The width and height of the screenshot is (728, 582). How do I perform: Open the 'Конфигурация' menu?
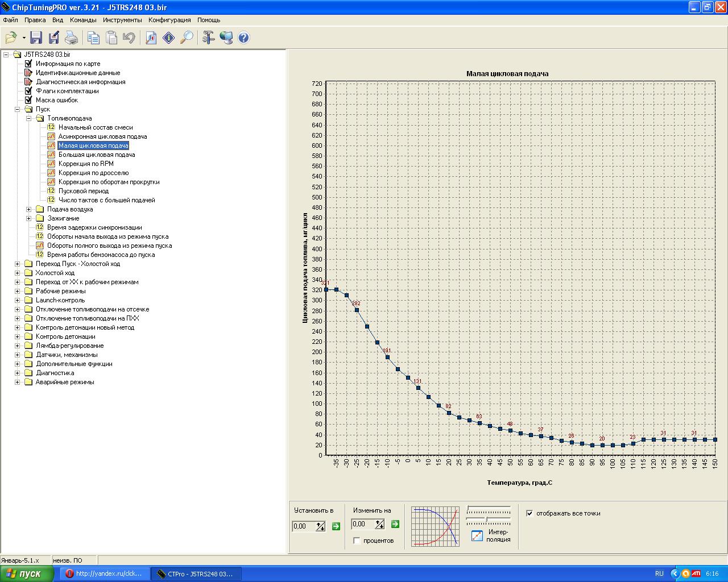click(169, 20)
